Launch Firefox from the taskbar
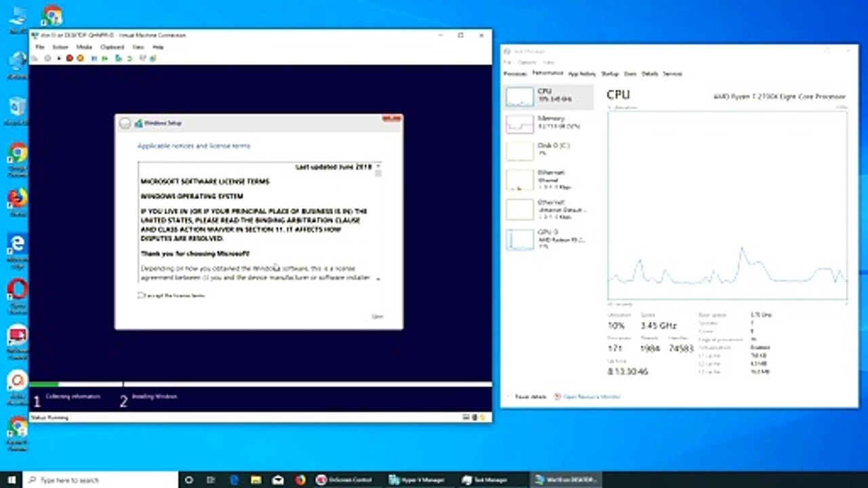 click(300, 479)
